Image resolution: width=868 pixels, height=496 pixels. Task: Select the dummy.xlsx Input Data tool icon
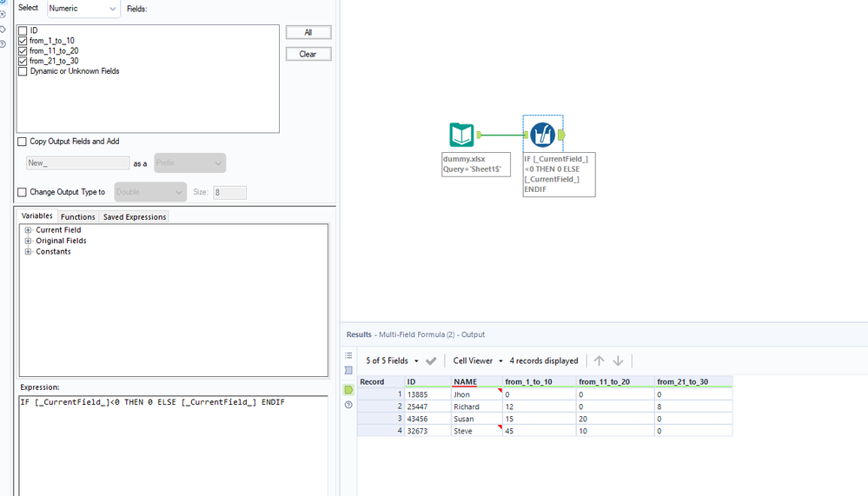click(x=461, y=135)
